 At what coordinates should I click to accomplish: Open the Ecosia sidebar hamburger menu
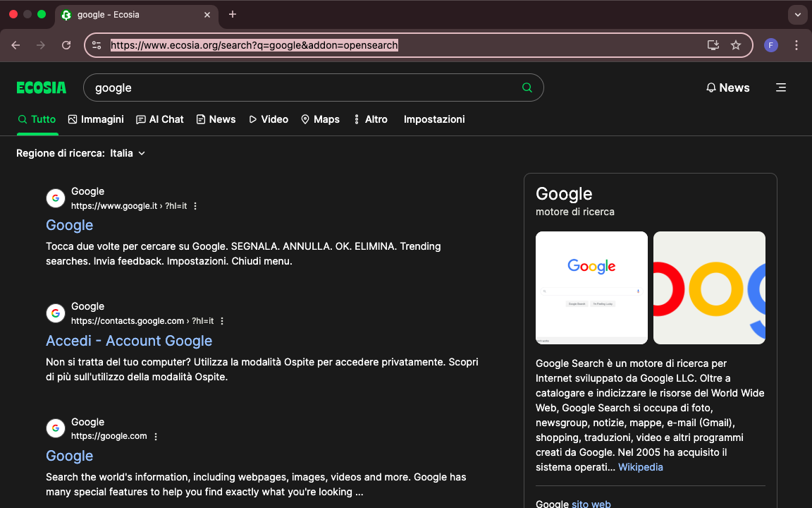coord(781,87)
